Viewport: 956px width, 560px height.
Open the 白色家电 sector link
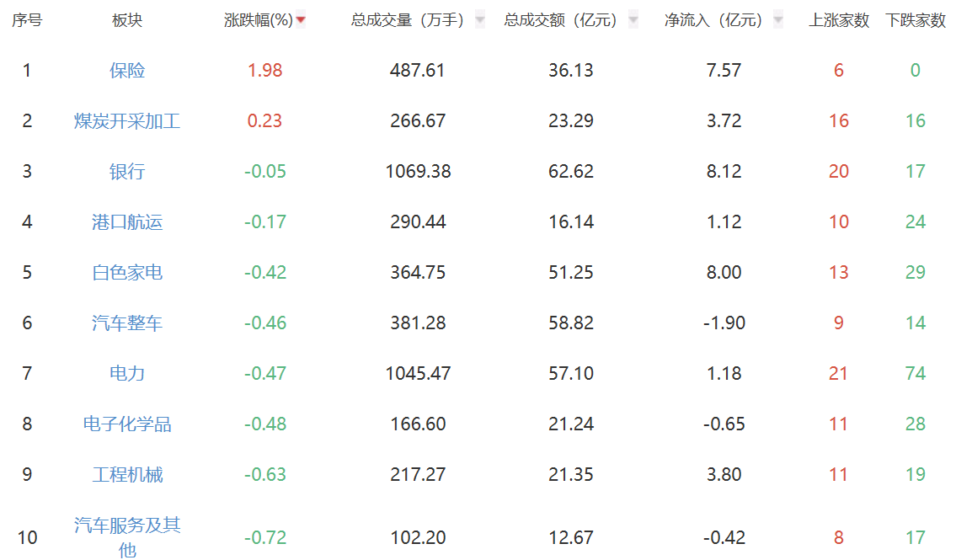pos(127,273)
